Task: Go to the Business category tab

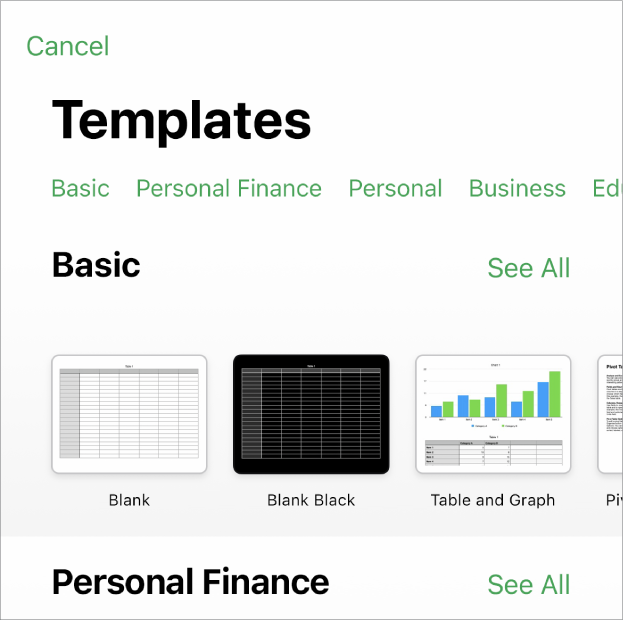Action: [517, 188]
